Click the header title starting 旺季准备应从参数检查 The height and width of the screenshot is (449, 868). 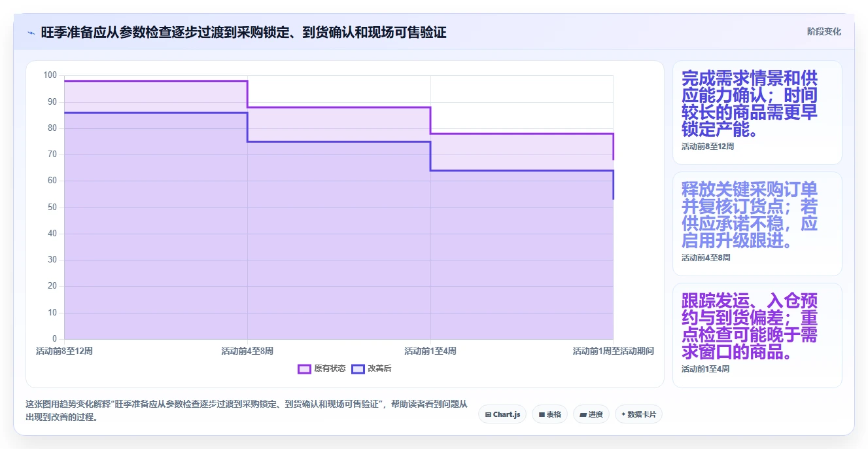coord(243,32)
